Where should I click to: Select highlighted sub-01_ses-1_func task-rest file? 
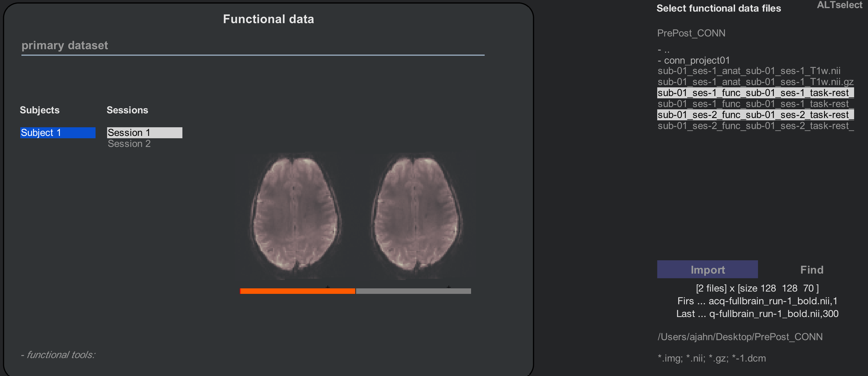click(x=755, y=93)
